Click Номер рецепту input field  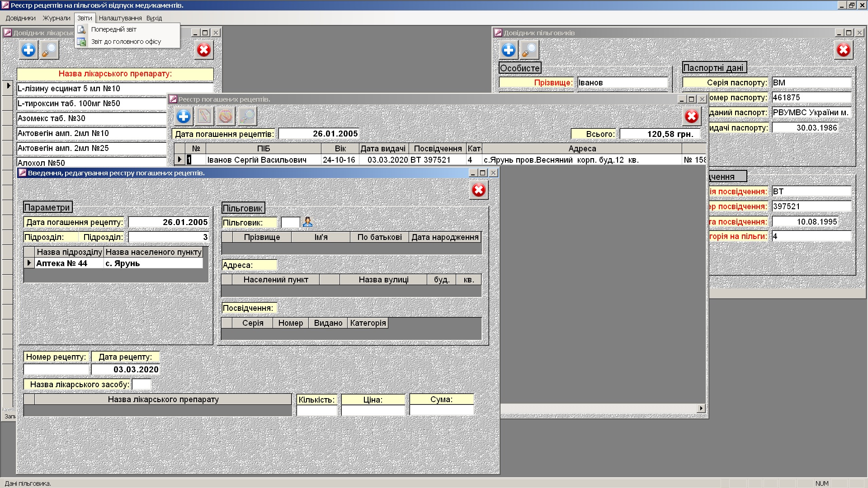56,370
